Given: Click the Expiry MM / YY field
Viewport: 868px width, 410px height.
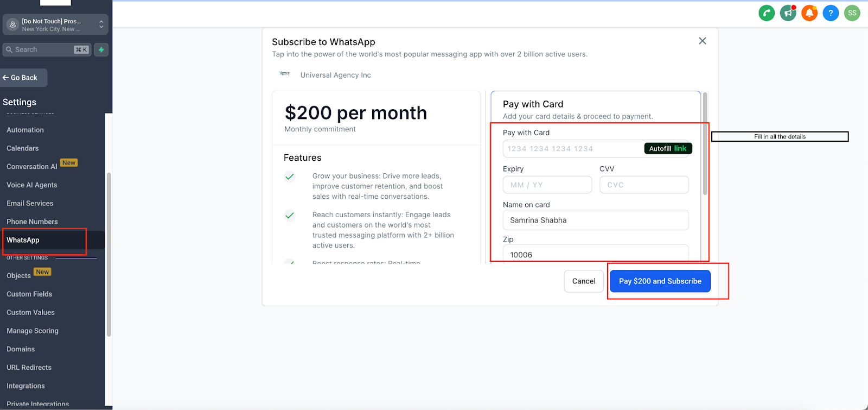Looking at the screenshot, I should [547, 185].
